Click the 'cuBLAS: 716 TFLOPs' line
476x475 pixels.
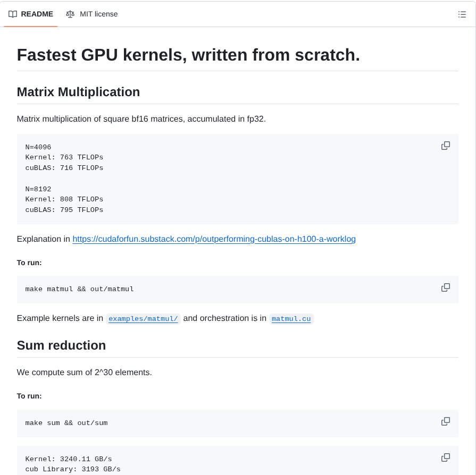click(x=64, y=168)
